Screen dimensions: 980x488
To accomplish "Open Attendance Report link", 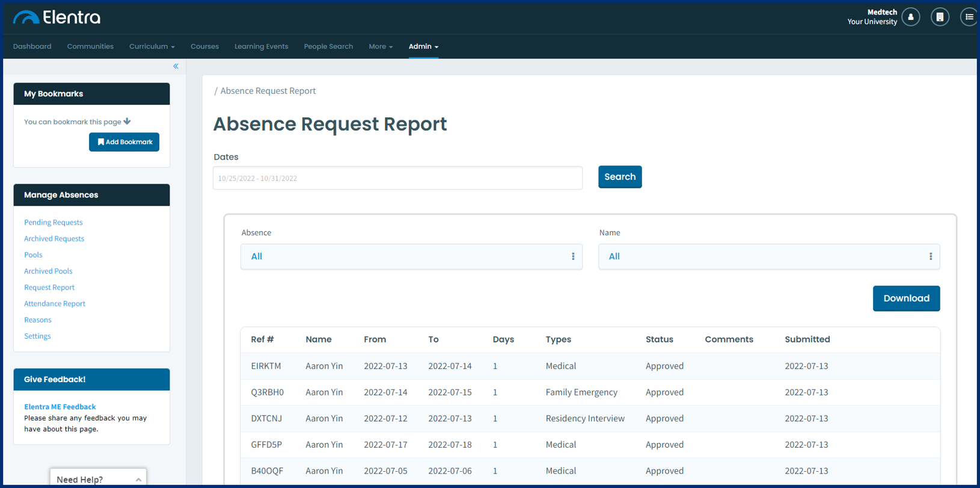I will [x=55, y=303].
